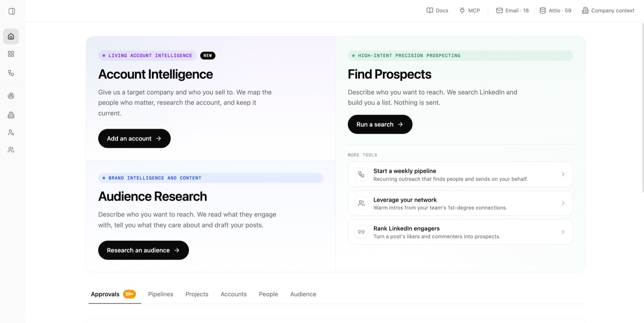Image resolution: width=644 pixels, height=323 pixels.
Task: Open the Docs link in header
Action: 438,10
